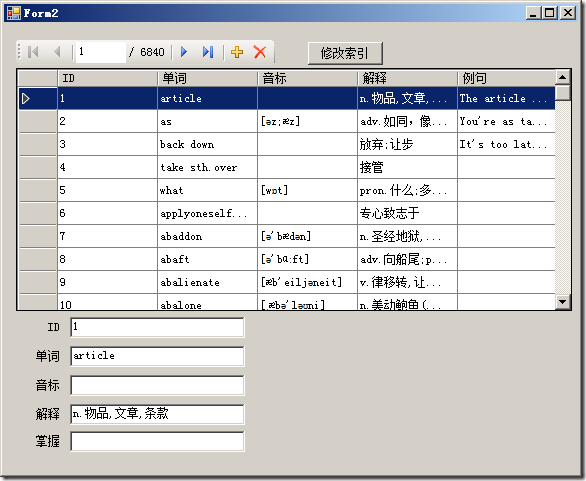
Task: Select row header for 'back down' row
Action: 38,144
